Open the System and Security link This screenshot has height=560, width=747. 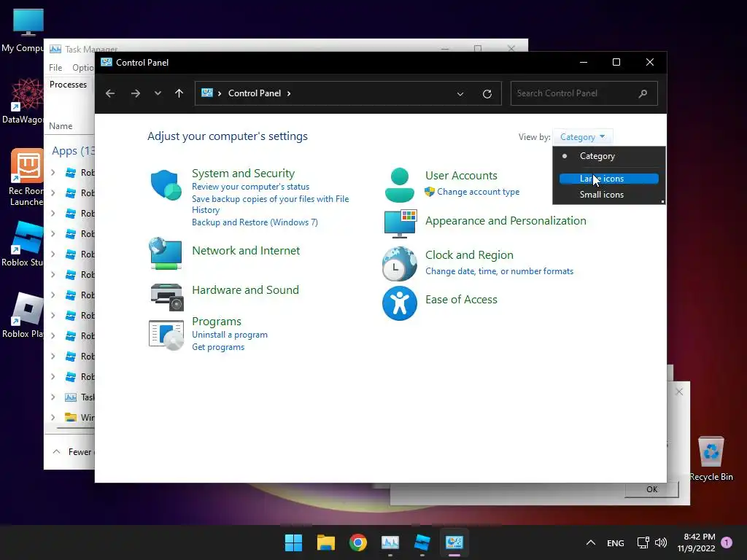pyautogui.click(x=243, y=174)
